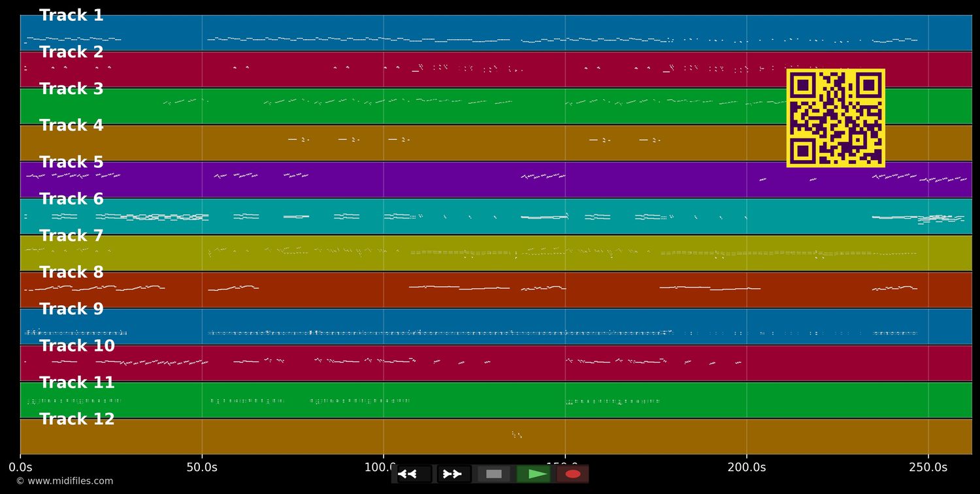980x494 pixels.
Task: Select the Track 3 label
Action: pyautogui.click(x=71, y=89)
